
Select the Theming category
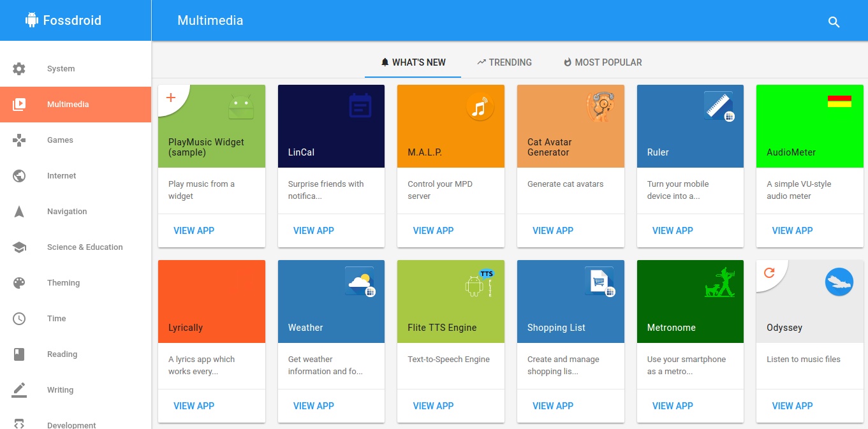coord(75,283)
